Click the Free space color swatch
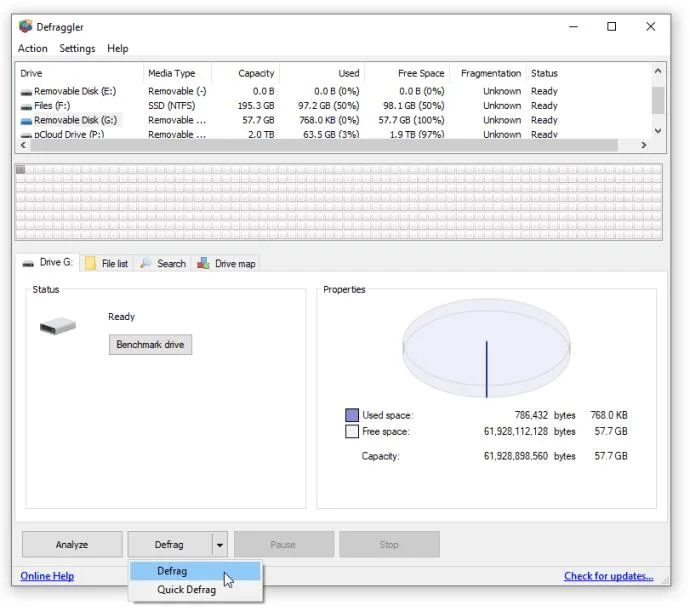This screenshot has height=611, width=690. point(352,431)
